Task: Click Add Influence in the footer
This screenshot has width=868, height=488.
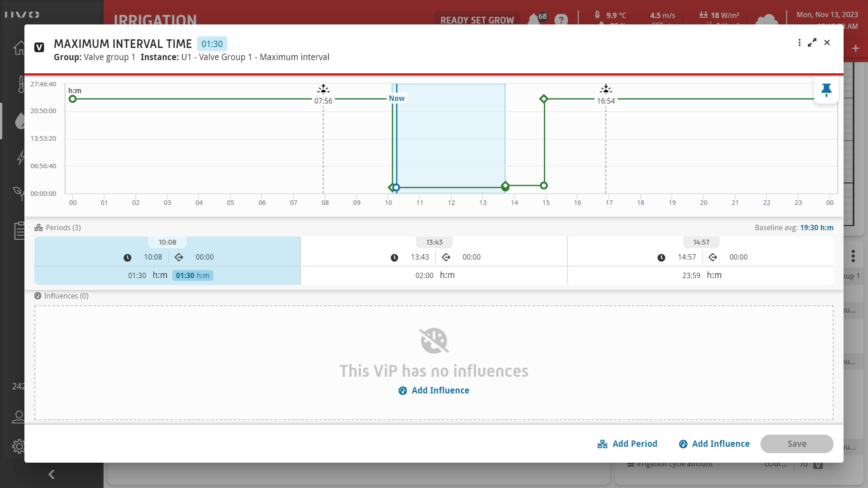Action: [714, 444]
